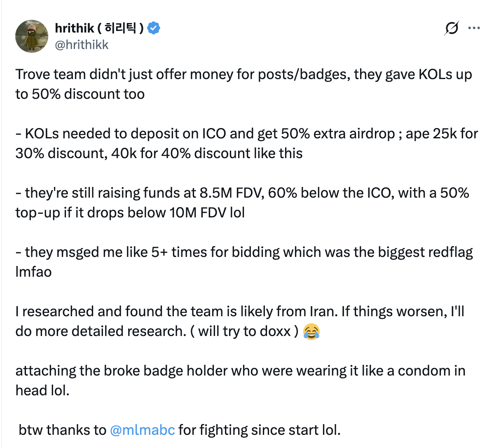Click the word "lmfao"
This screenshot has height=448, width=487.
33,272
